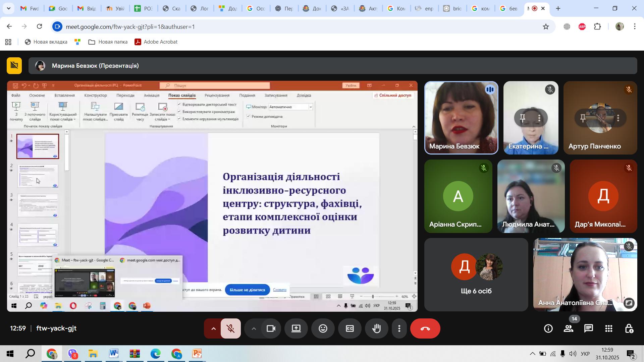Raise hand in the meeting
The height and width of the screenshot is (362, 644).
tap(376, 328)
